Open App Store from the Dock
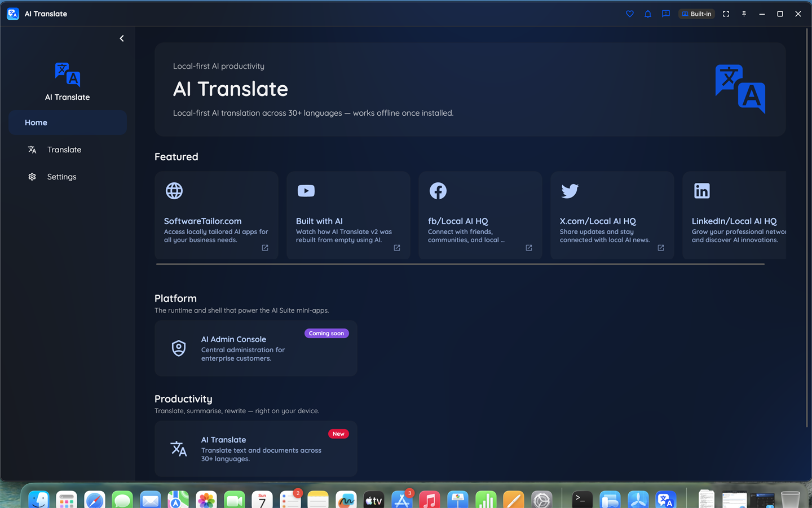812x508 pixels. [402, 500]
